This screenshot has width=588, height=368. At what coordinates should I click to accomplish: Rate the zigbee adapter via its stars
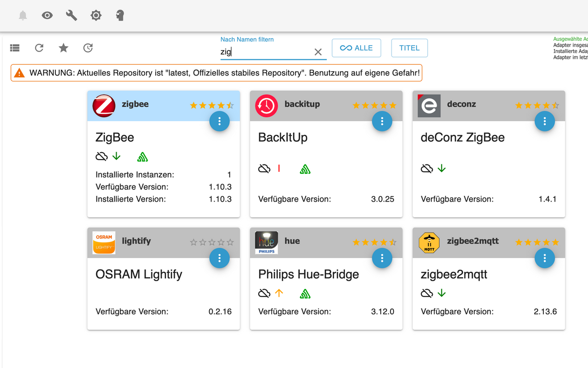(x=212, y=105)
